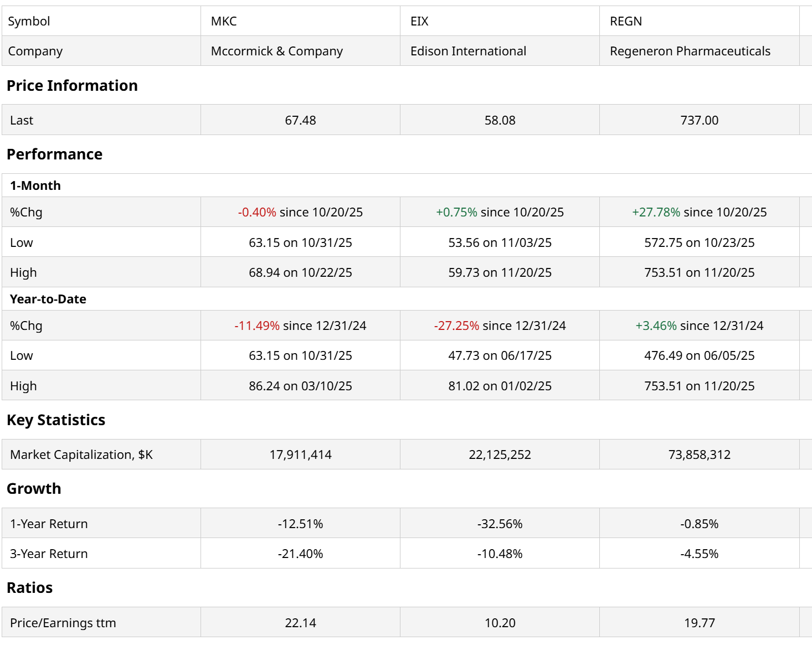Click MKC's 3-Year Return value -21.40%
The image size is (812, 651).
point(300,554)
